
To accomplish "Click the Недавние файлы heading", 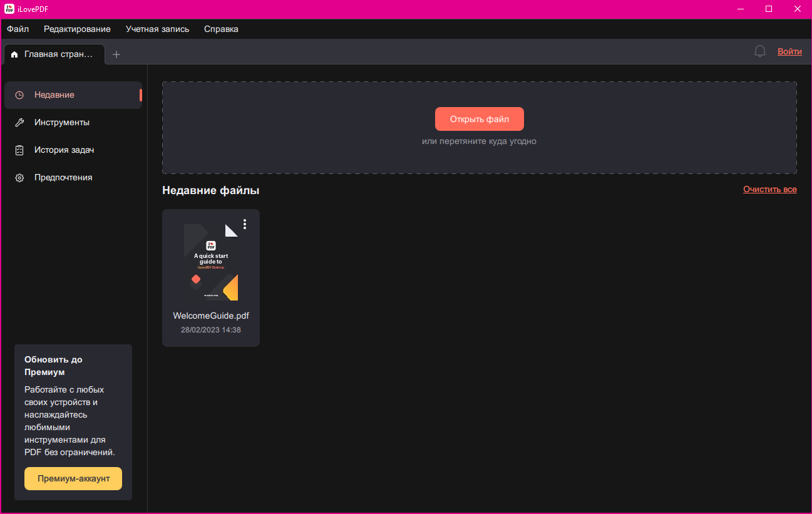I will click(210, 190).
